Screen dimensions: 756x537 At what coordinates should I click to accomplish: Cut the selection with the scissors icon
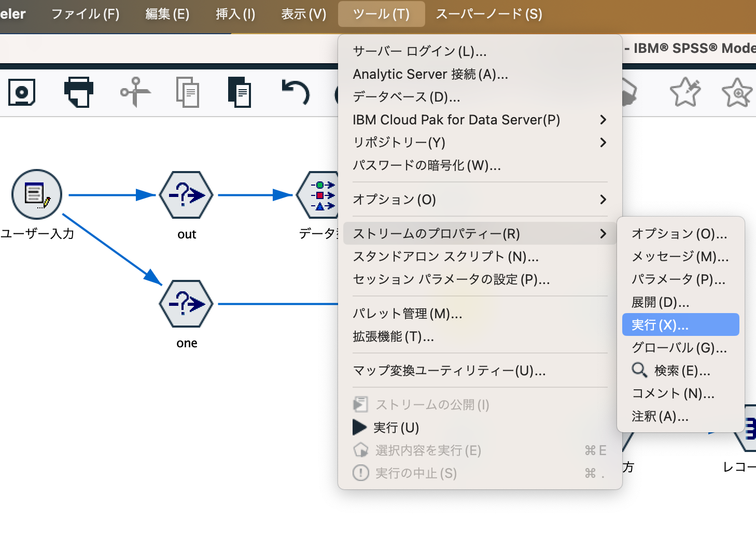[x=135, y=92]
